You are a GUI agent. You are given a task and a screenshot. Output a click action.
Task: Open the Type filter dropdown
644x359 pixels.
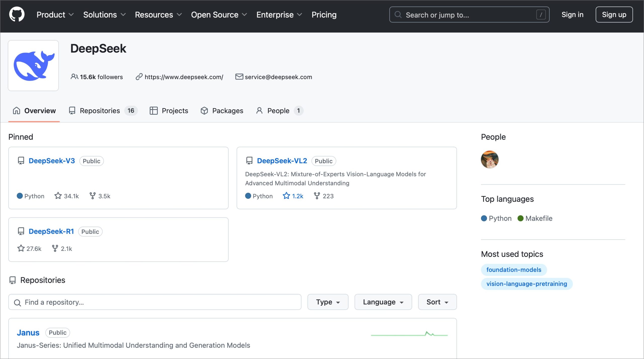click(x=328, y=302)
